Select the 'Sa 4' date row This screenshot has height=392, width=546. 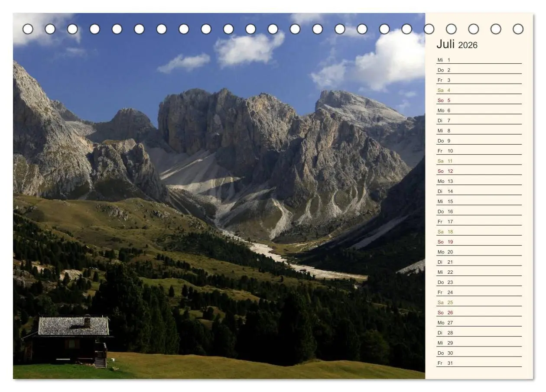click(x=479, y=90)
